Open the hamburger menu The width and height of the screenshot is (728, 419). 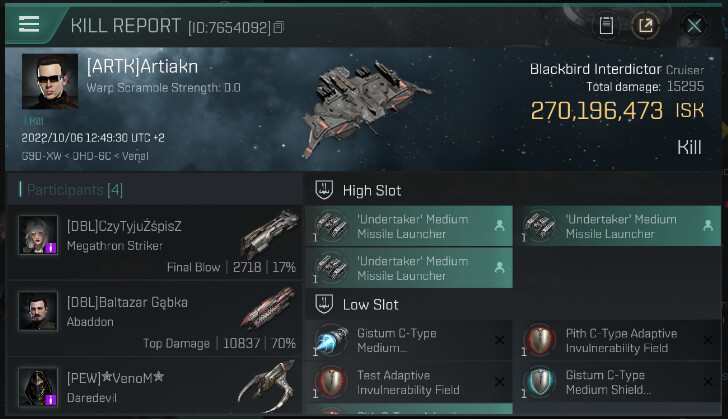coord(30,25)
